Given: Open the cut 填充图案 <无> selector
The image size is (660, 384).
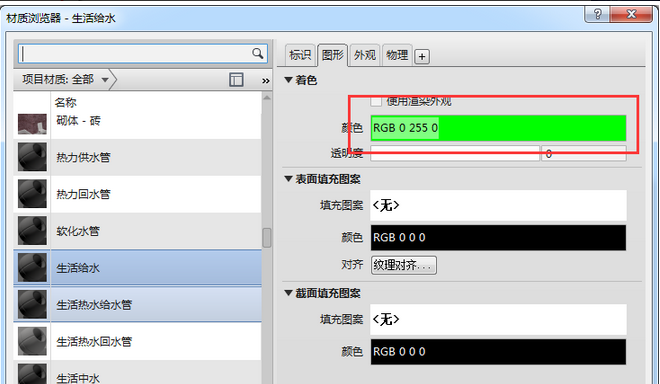Looking at the screenshot, I should point(498,319).
